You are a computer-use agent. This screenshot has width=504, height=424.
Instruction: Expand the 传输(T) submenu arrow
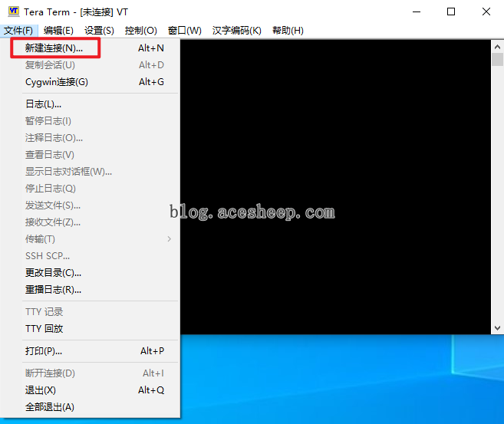pos(169,239)
